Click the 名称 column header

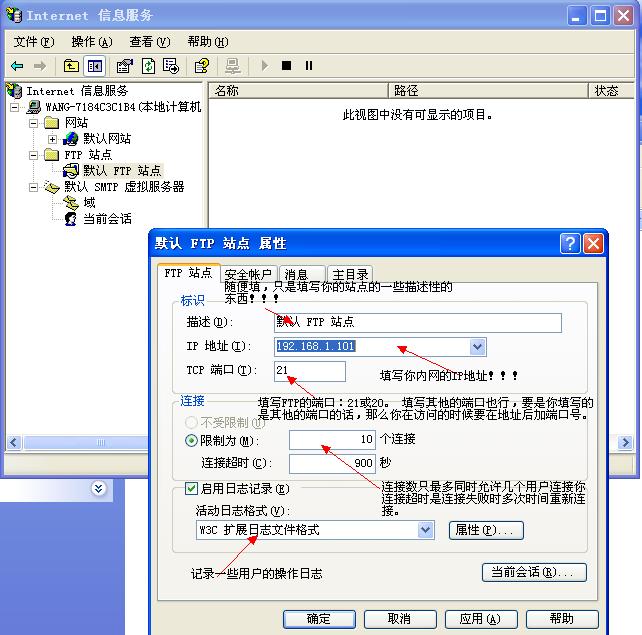[298, 90]
